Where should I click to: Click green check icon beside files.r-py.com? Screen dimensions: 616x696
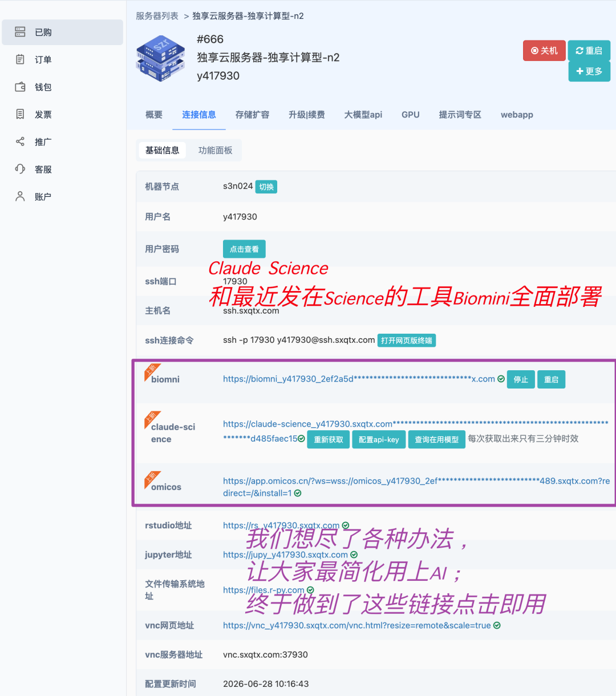310,590
